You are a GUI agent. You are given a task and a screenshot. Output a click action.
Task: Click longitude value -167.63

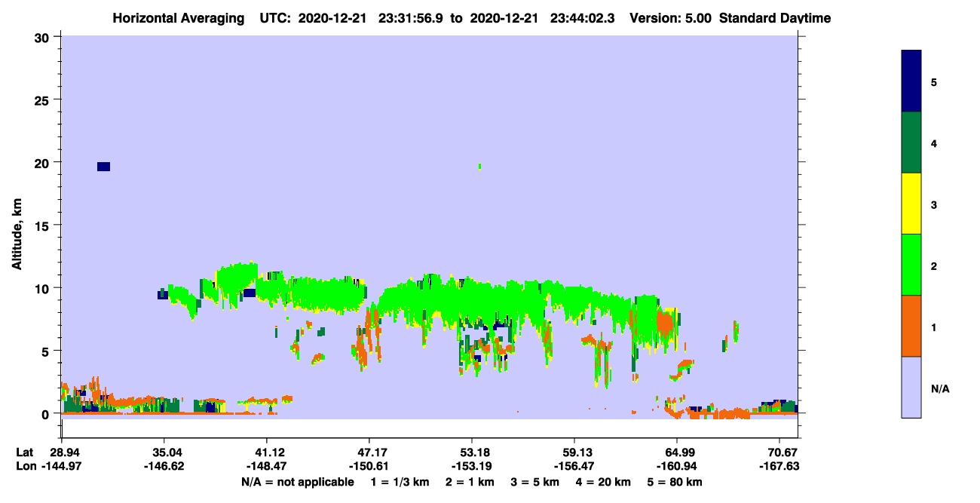point(779,467)
